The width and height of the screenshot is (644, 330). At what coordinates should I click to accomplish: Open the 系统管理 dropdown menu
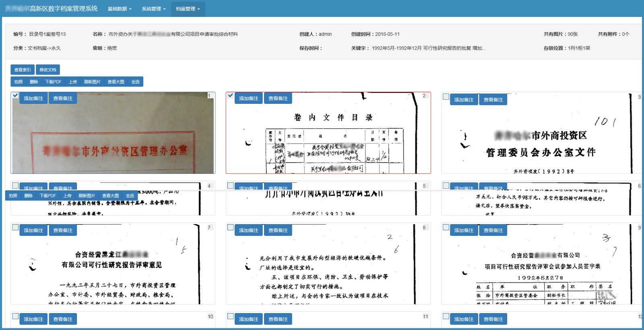(153, 9)
